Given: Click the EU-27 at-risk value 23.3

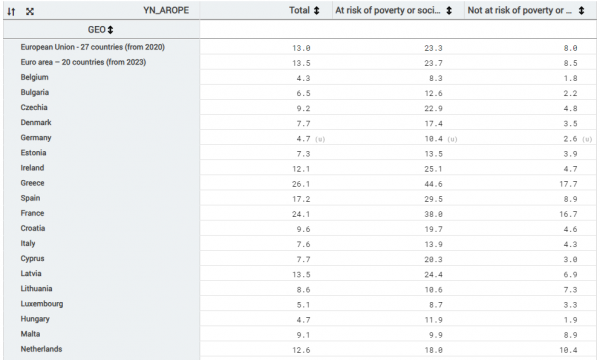Looking at the screenshot, I should [x=433, y=48].
